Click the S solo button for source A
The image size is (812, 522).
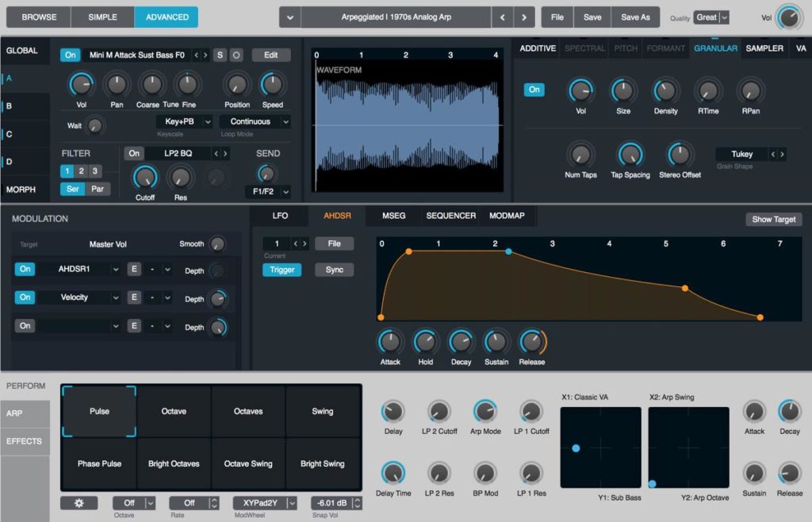[220, 56]
